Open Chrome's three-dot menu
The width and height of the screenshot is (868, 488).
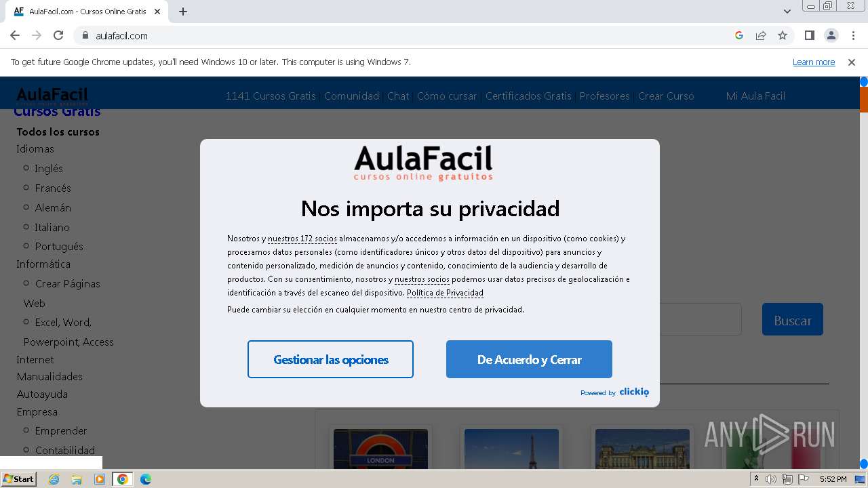pyautogui.click(x=853, y=35)
